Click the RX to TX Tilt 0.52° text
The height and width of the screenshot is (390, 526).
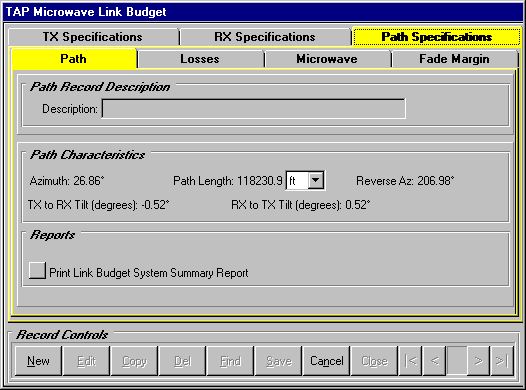[x=301, y=205]
